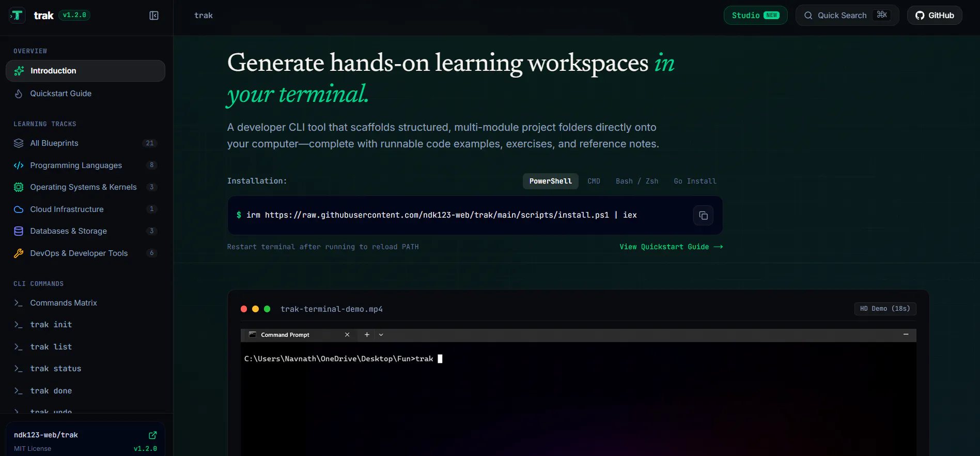980x456 pixels.
Task: Click the ndk123-web/trak repository card
Action: tap(85, 439)
